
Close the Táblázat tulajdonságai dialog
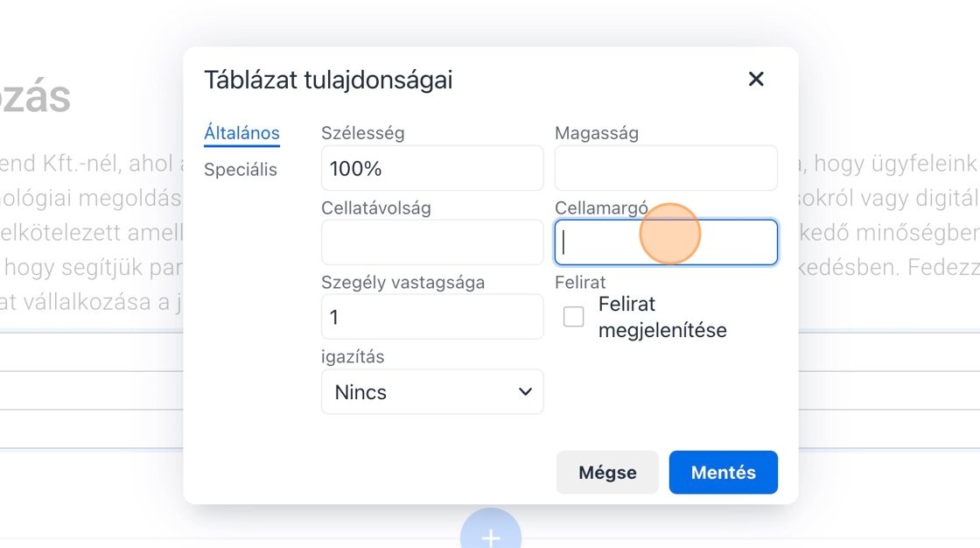click(x=756, y=80)
